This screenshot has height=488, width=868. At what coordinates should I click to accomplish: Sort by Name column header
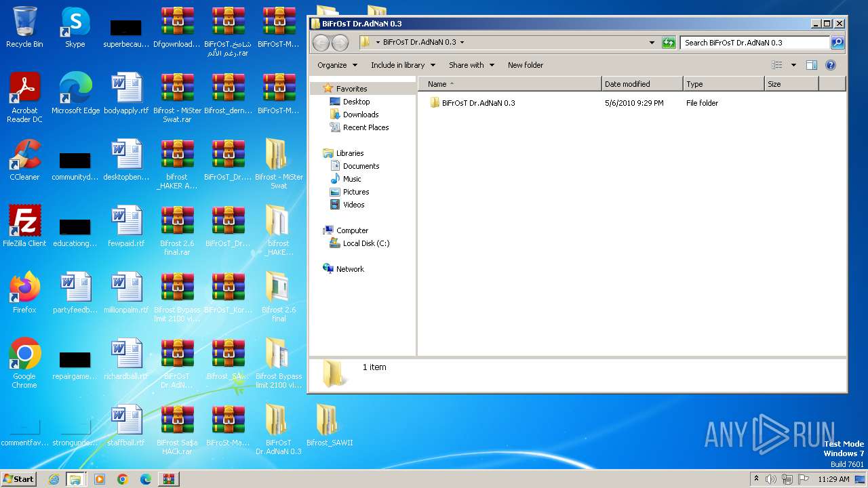pyautogui.click(x=509, y=84)
